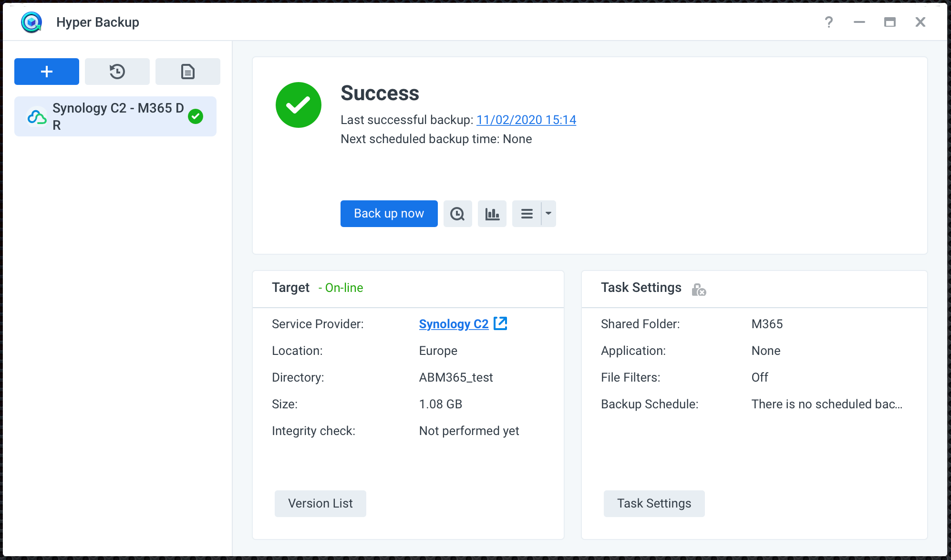
Task: Click 'Next scheduled backup time: None' text
Action: point(436,139)
